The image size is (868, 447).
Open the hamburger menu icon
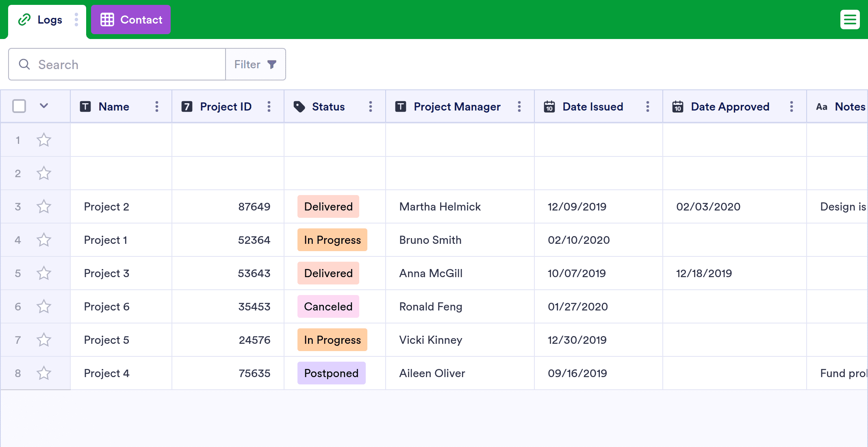(850, 20)
